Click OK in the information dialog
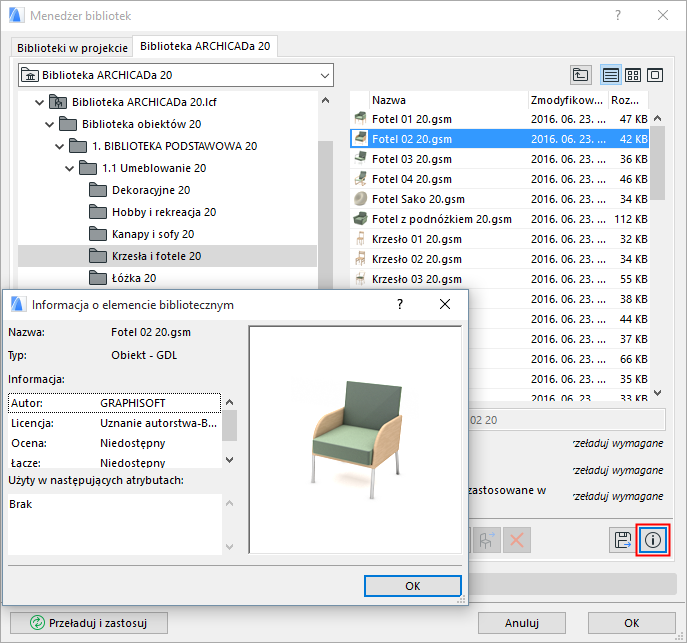687x643 pixels. pos(413,586)
